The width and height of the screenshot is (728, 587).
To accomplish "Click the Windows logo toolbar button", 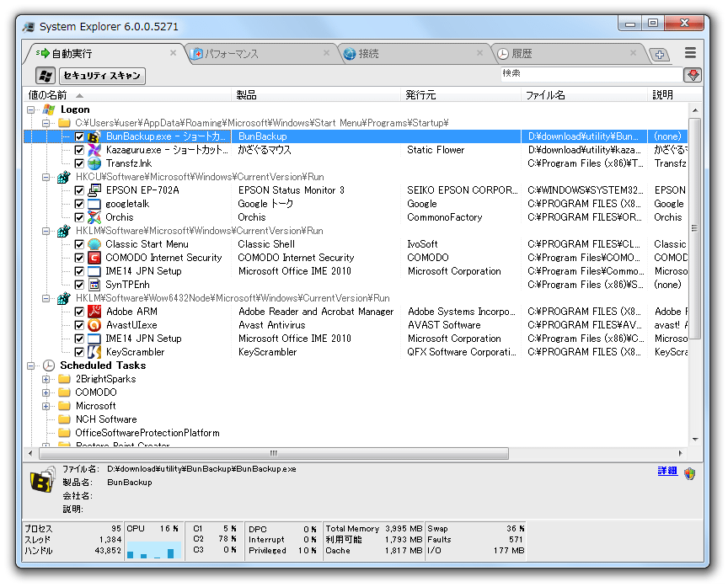I will click(45, 76).
